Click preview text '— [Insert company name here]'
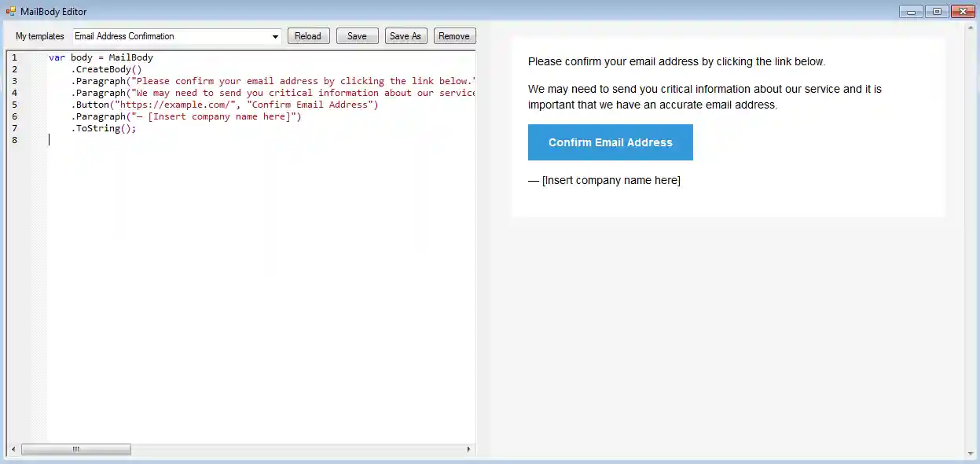This screenshot has height=464, width=980. pyautogui.click(x=604, y=180)
